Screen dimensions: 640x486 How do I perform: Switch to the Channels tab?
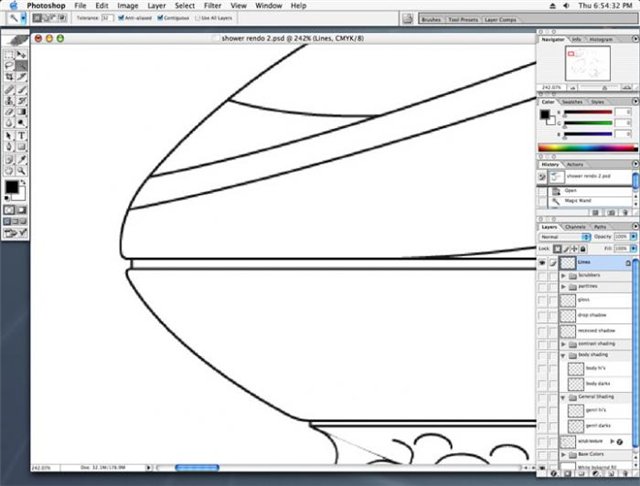(575, 227)
